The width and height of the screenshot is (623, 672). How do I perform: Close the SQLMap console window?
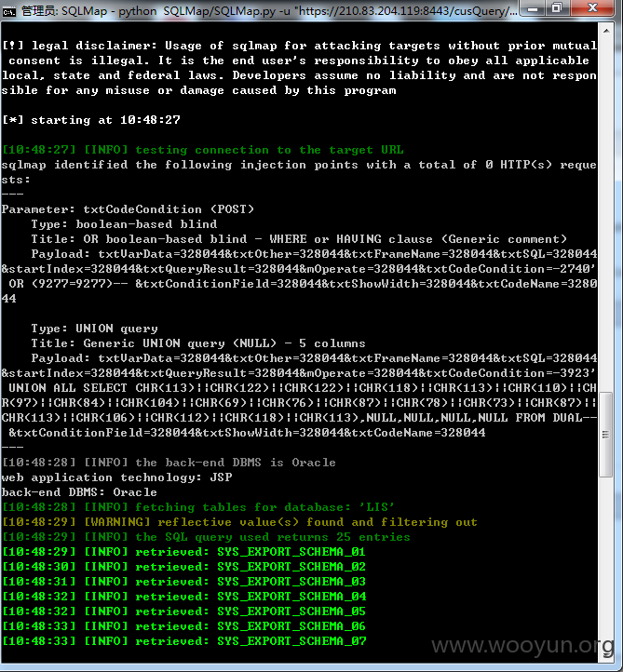593,8
